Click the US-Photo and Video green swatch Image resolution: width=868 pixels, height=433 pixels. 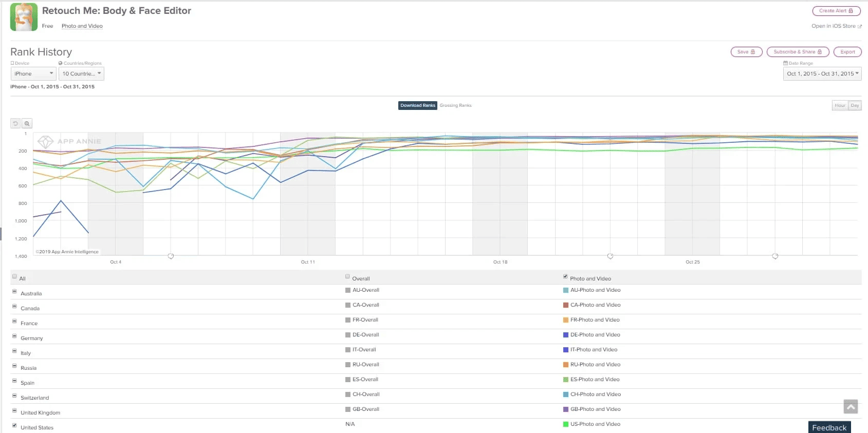(x=566, y=424)
